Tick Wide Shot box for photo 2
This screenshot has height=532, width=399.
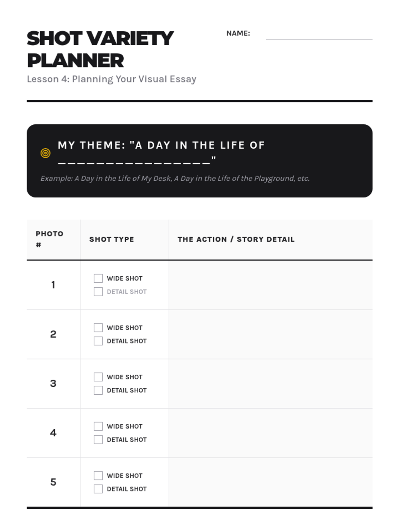coord(98,328)
